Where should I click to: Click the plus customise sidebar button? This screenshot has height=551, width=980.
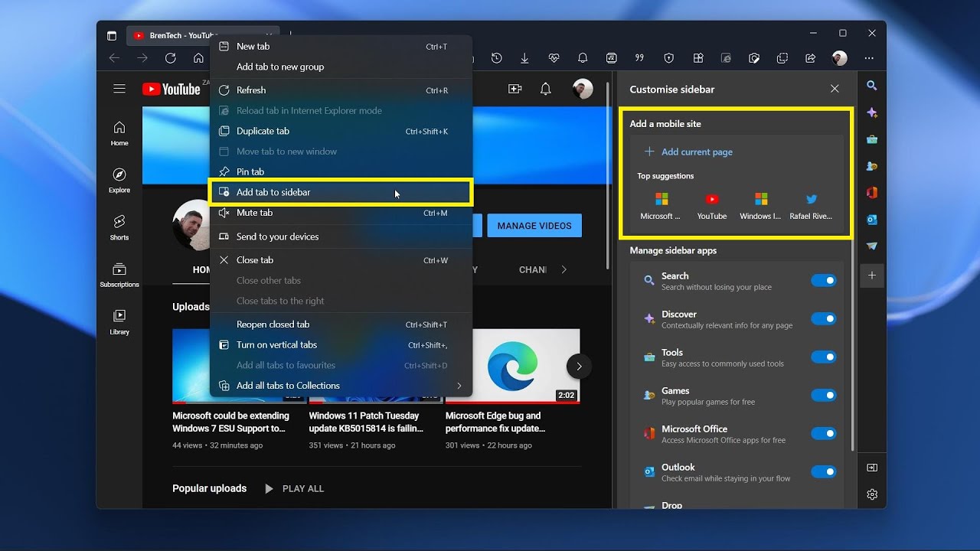(872, 275)
